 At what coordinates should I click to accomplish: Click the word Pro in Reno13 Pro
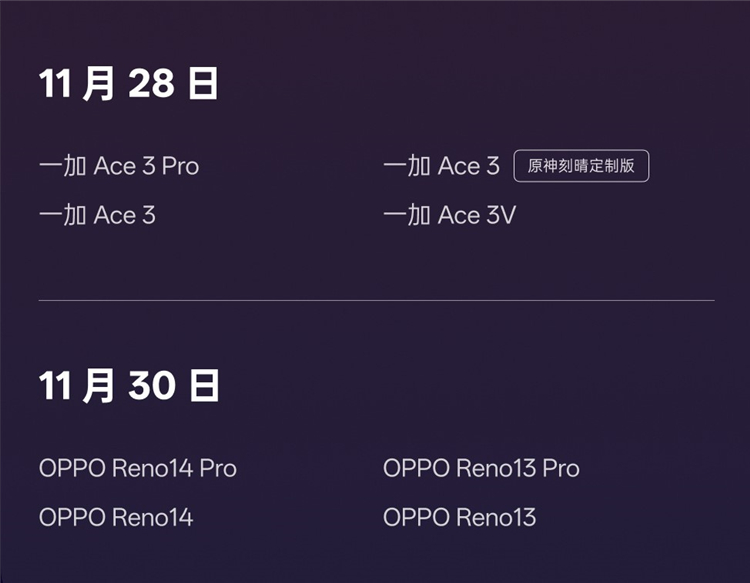[560, 468]
